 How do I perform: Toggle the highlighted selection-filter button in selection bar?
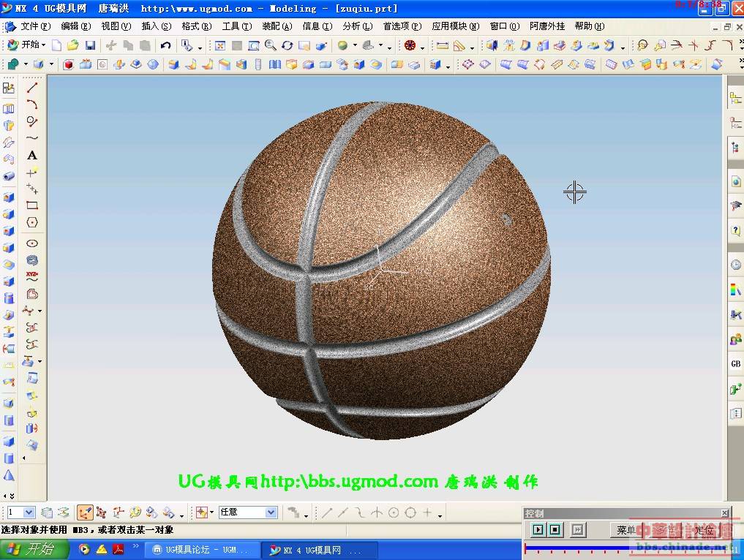(85, 512)
